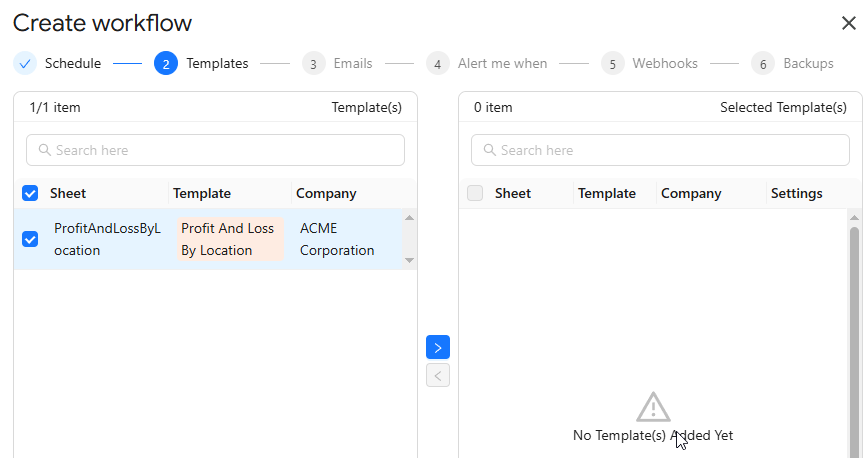Screen dimensions: 868x458
Task: Close the Create workflow dialog
Action: pyautogui.click(x=848, y=24)
